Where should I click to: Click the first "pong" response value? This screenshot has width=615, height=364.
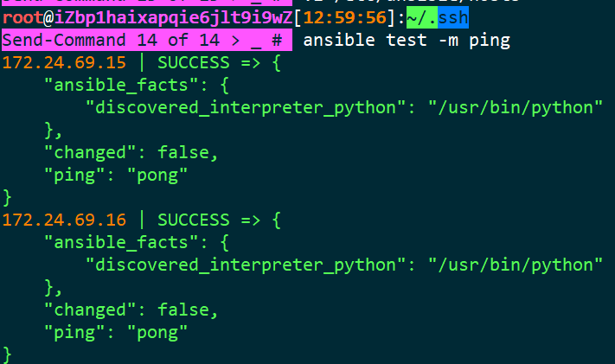pyautogui.click(x=157, y=176)
